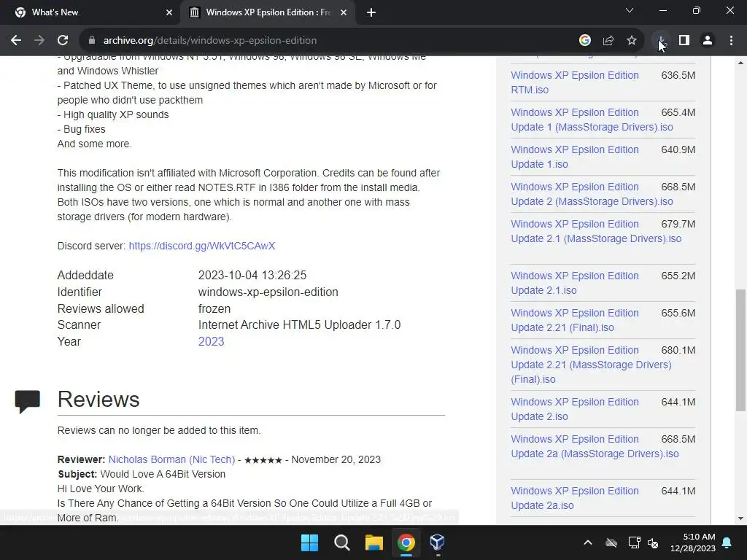The height and width of the screenshot is (560, 747).
Task: Open reviewer Nicholas Borman profile link
Action: coord(171,459)
